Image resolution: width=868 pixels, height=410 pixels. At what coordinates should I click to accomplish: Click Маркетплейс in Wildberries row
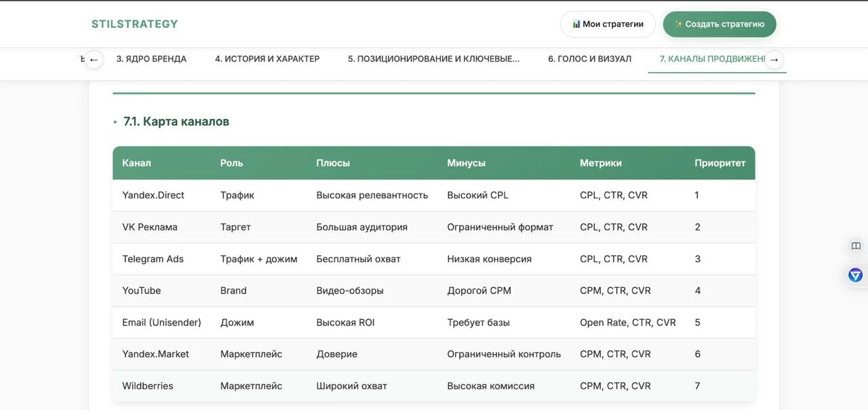[252, 386]
